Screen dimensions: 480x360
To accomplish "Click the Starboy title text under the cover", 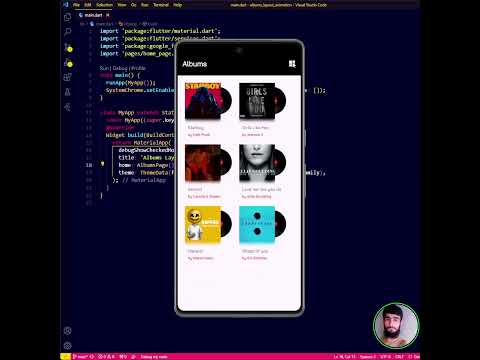I will 195,128.
